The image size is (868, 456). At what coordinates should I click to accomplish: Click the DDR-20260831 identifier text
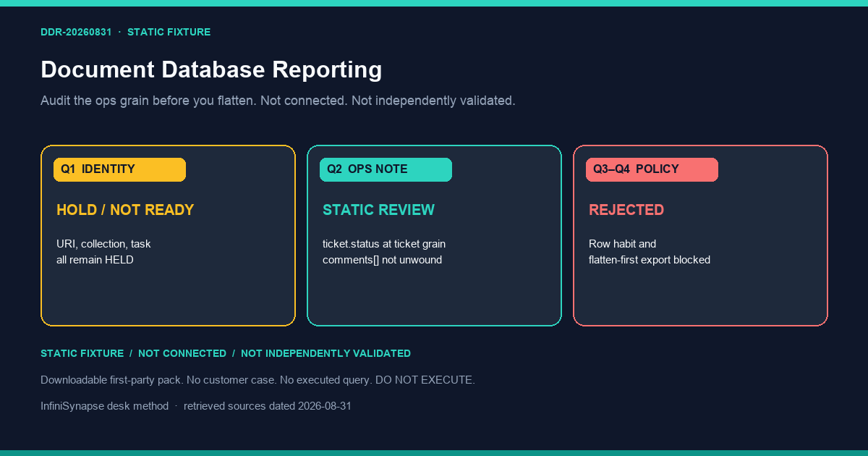[x=76, y=32]
